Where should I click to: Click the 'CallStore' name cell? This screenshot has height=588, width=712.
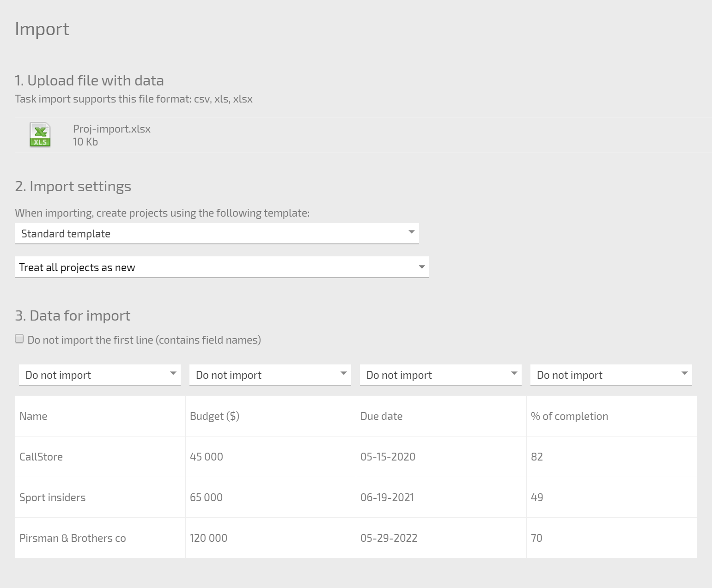[x=100, y=457]
